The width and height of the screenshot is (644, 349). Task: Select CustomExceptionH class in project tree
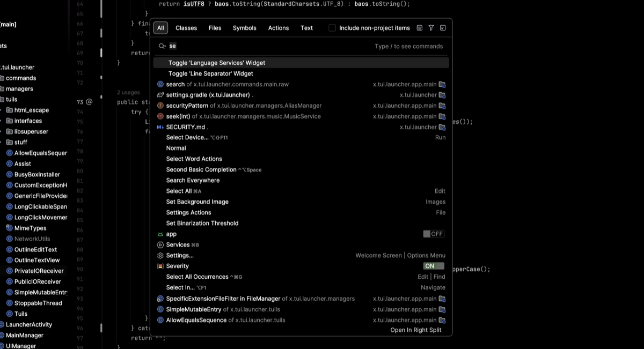pyautogui.click(x=41, y=185)
